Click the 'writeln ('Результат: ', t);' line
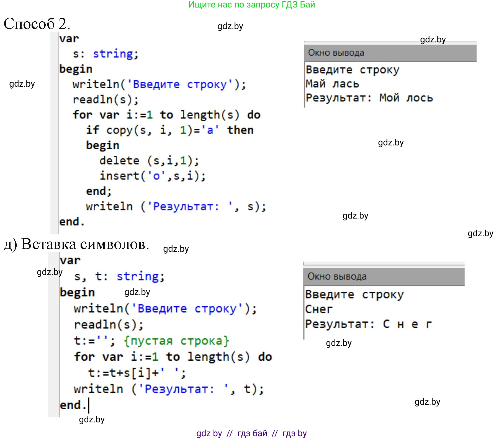Screen dimensions: 504x439 [169, 389]
